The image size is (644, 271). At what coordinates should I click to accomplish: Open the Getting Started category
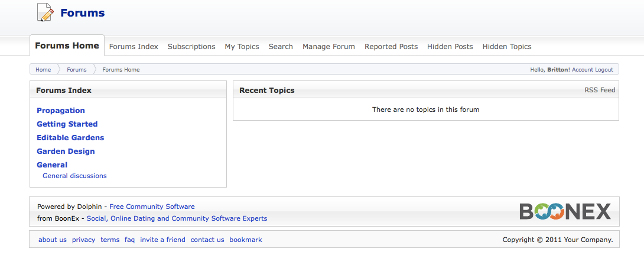[x=67, y=124]
